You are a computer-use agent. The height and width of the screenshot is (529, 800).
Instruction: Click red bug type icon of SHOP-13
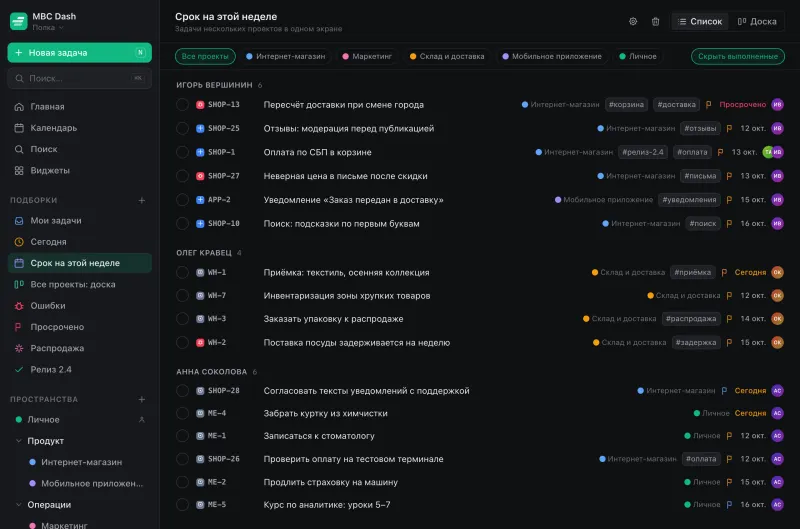(x=200, y=105)
